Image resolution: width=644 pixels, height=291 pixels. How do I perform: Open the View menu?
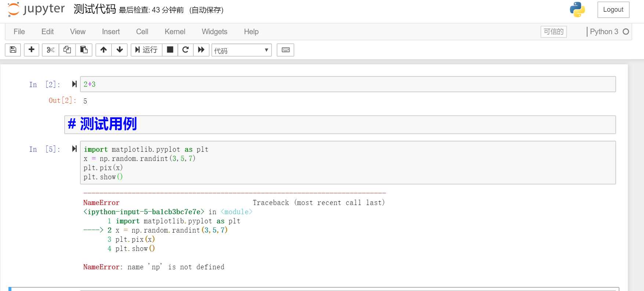point(78,32)
